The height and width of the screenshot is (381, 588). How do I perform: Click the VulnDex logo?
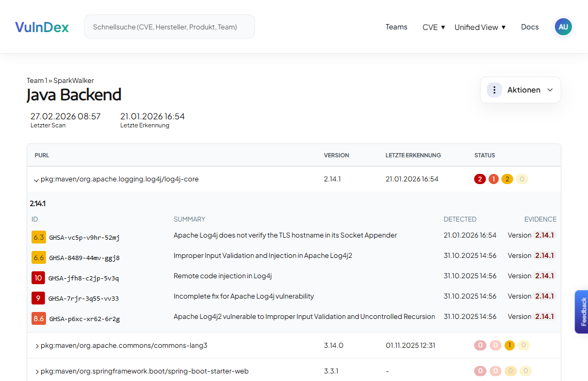42,27
